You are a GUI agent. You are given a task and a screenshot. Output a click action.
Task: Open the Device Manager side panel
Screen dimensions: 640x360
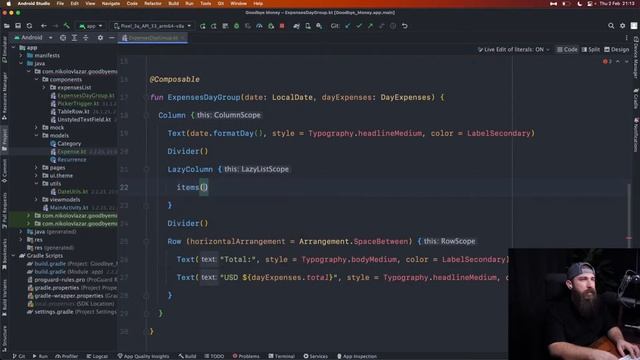[636, 57]
